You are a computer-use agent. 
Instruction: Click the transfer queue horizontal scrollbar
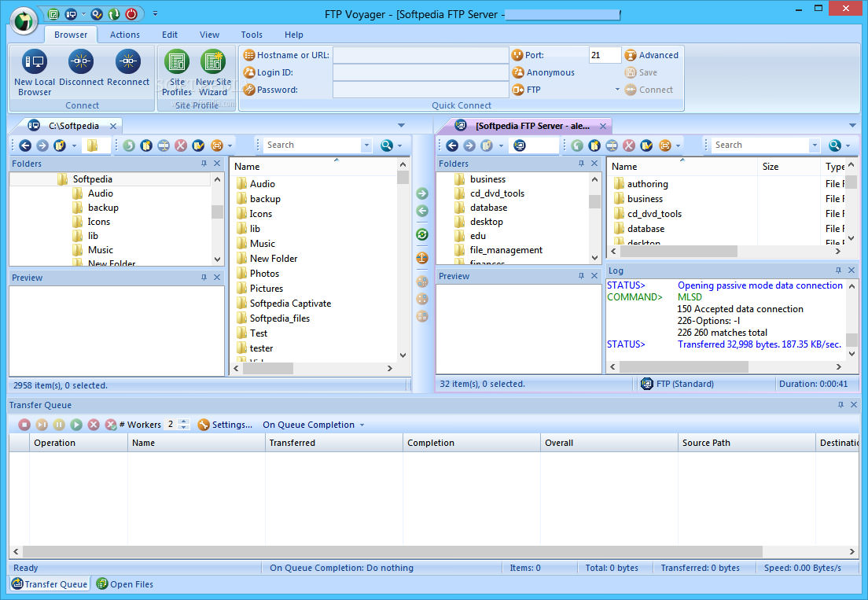tap(392, 552)
